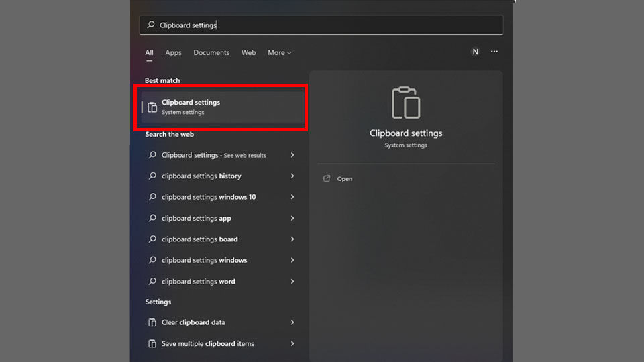Click the 'Best match' section heading

(162, 80)
